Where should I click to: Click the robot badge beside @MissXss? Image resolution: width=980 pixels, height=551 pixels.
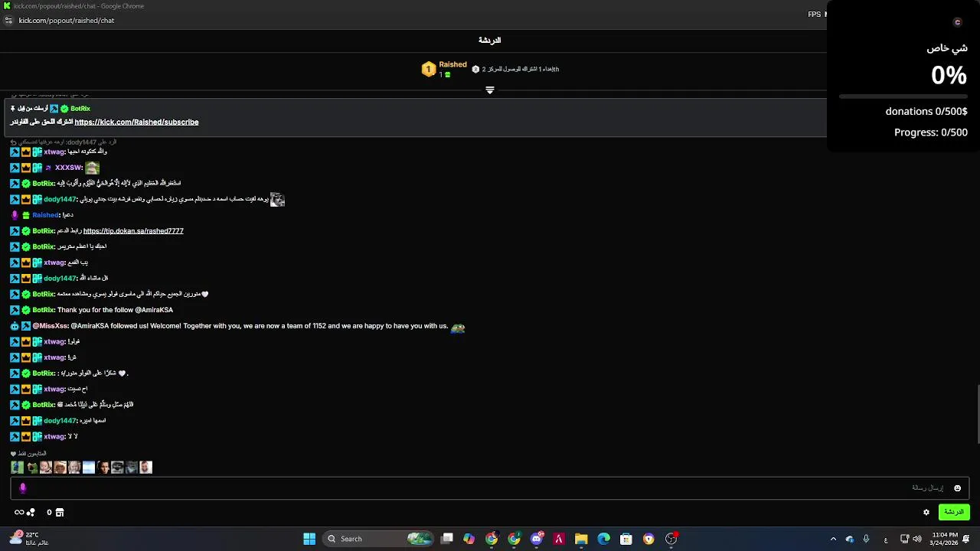(15, 326)
